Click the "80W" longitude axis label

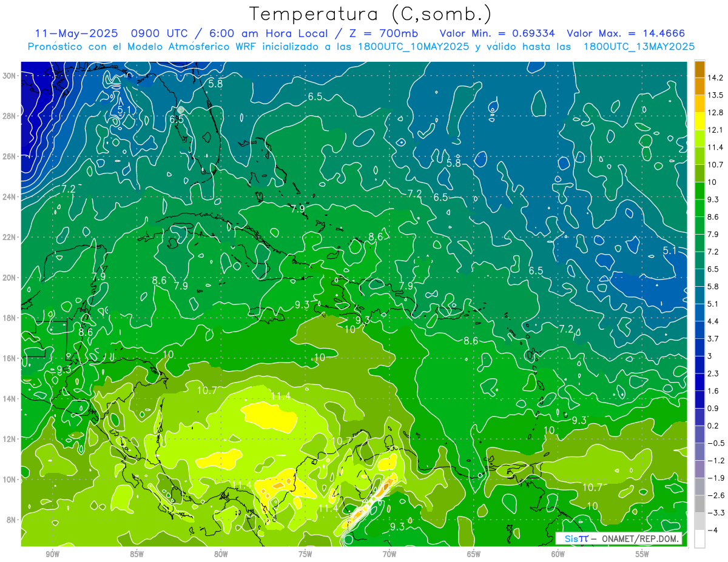click(221, 554)
